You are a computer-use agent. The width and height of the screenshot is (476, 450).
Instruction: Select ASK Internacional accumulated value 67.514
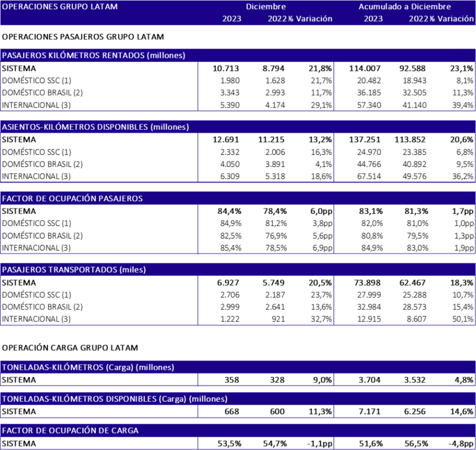(x=369, y=176)
